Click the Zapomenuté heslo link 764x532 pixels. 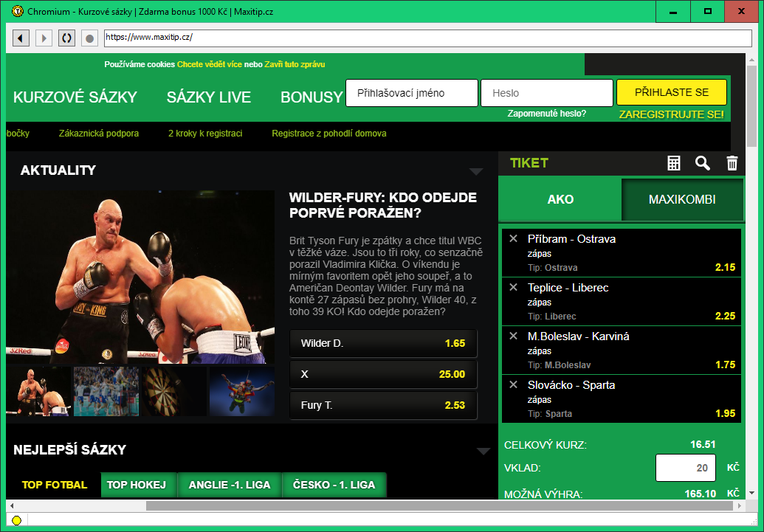tap(547, 114)
